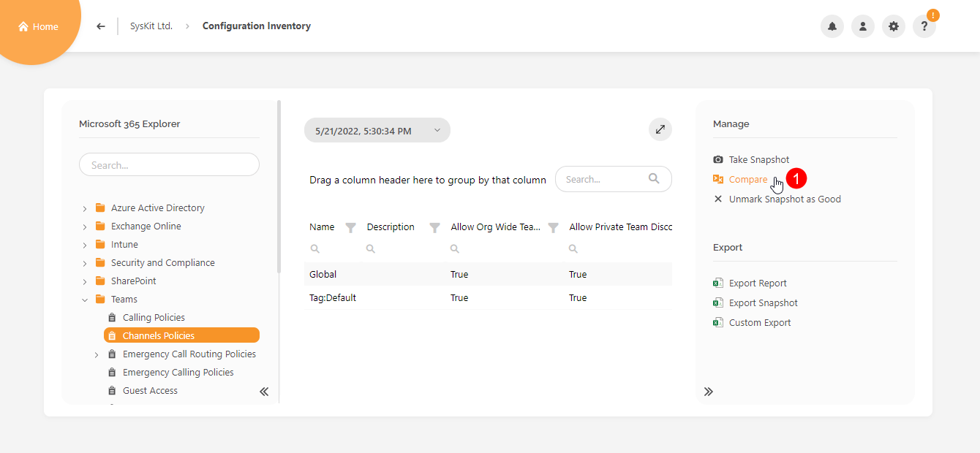This screenshot has height=453, width=980.
Task: Focus the Microsoft 365 Explorer search field
Action: point(169,165)
